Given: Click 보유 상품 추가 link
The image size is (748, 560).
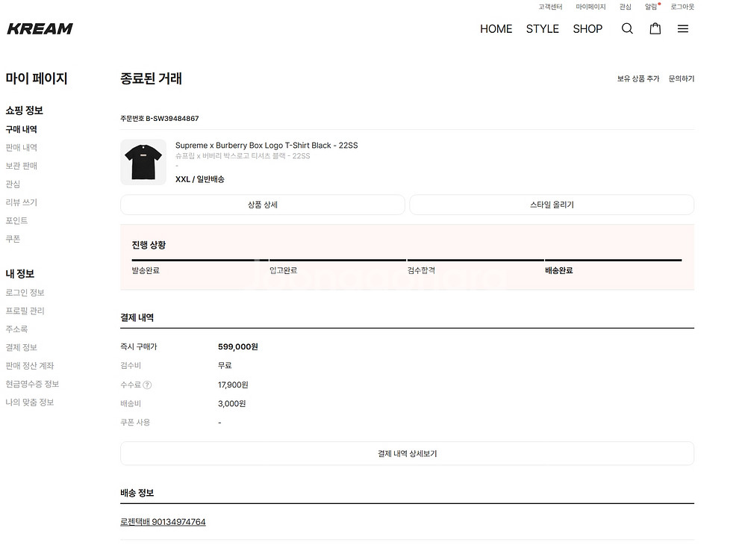Looking at the screenshot, I should coord(638,78).
